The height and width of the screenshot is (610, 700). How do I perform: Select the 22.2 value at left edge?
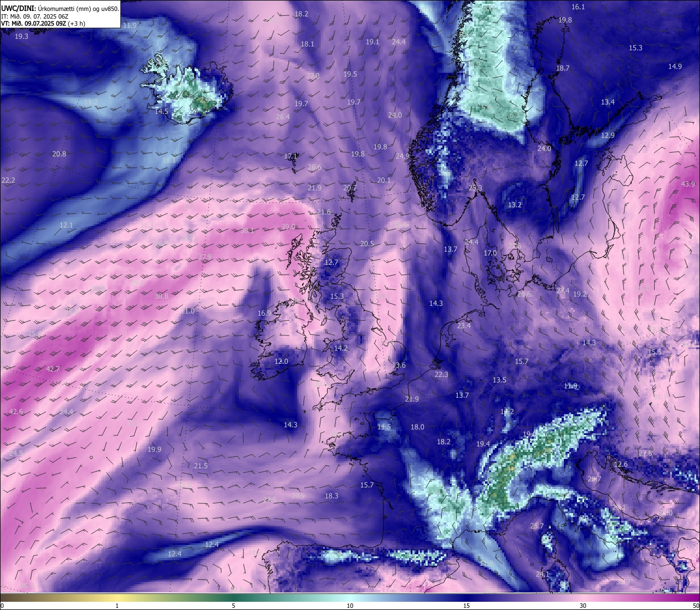tap(9, 181)
